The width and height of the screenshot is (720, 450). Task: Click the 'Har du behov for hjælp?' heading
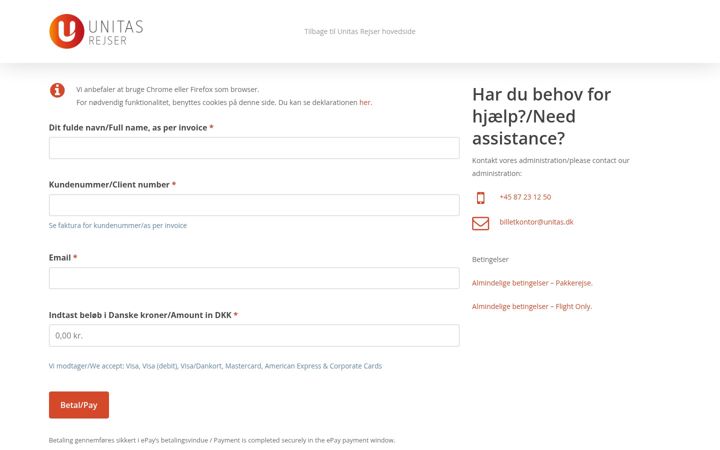point(541,116)
